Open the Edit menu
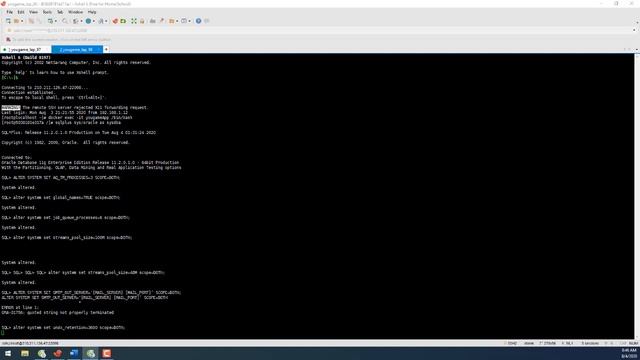The width and height of the screenshot is (640, 360). click(21, 12)
